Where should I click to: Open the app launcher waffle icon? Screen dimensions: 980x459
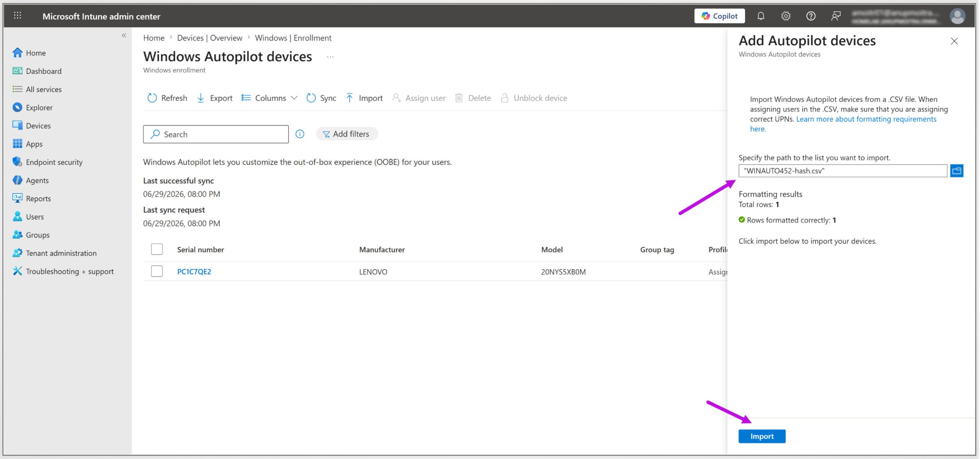tap(18, 16)
